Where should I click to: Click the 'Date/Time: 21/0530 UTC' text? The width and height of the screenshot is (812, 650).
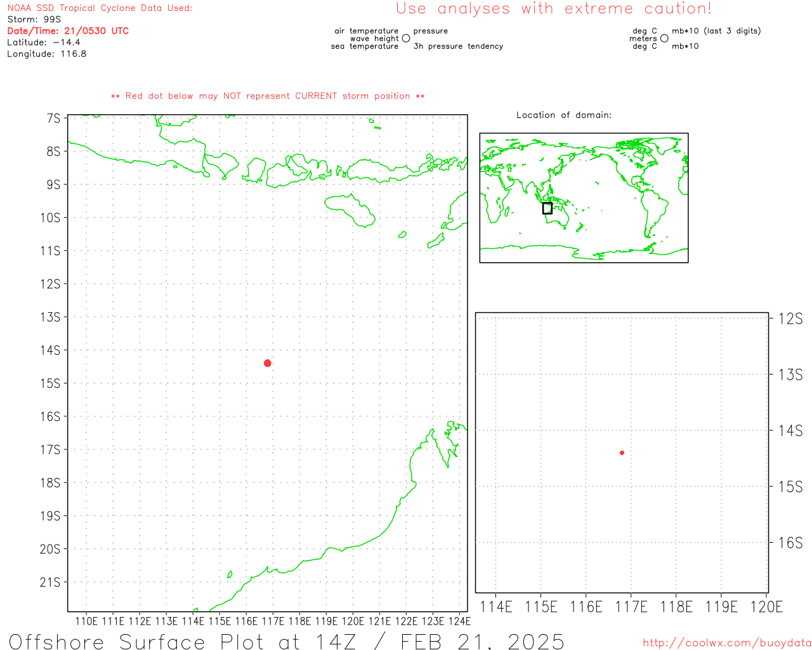68,31
